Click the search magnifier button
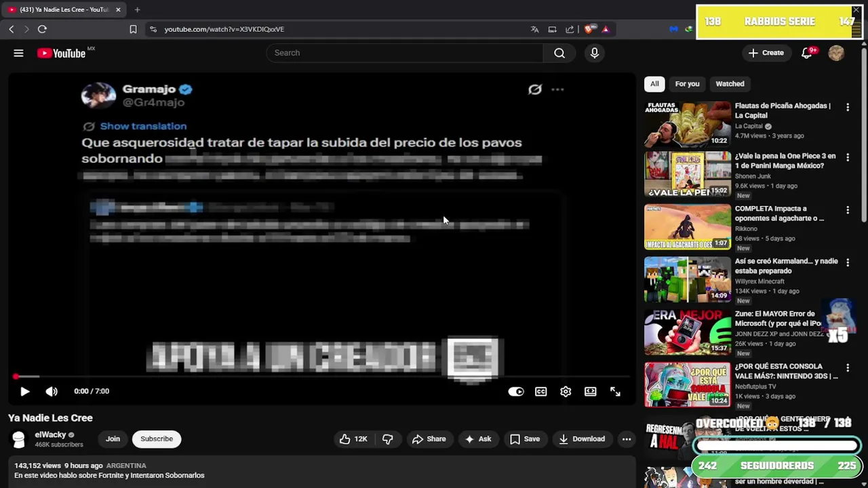Image resolution: width=868 pixels, height=488 pixels. click(559, 53)
